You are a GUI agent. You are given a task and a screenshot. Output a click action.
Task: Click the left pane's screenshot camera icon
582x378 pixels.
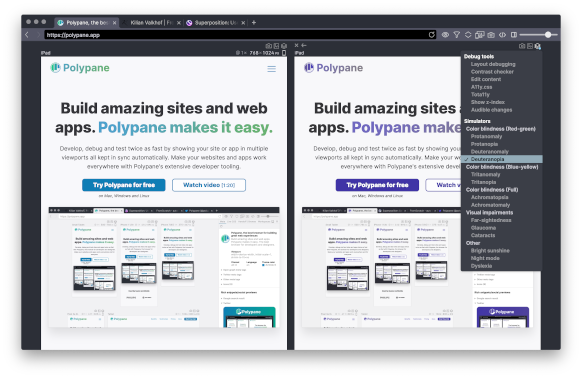[268, 46]
